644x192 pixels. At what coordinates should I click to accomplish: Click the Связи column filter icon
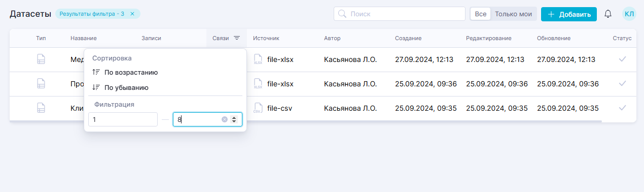[x=237, y=38]
